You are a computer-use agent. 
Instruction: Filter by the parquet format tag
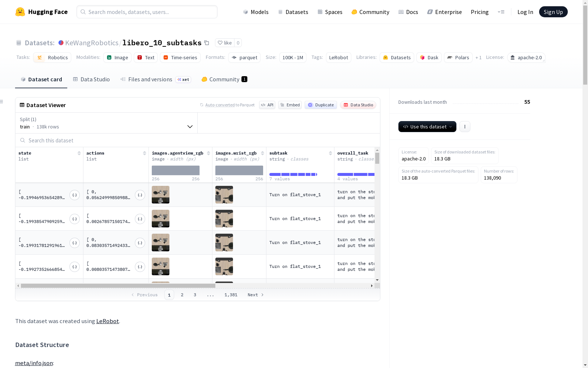point(244,58)
